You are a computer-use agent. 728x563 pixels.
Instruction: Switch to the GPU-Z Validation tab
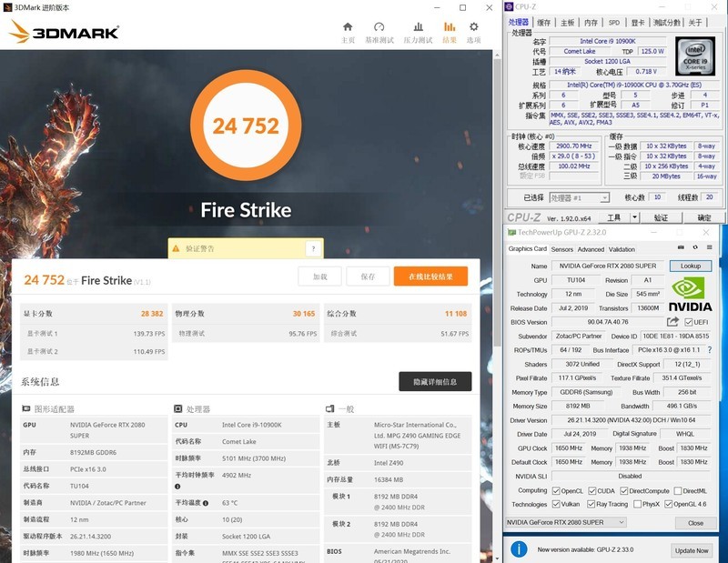click(622, 249)
